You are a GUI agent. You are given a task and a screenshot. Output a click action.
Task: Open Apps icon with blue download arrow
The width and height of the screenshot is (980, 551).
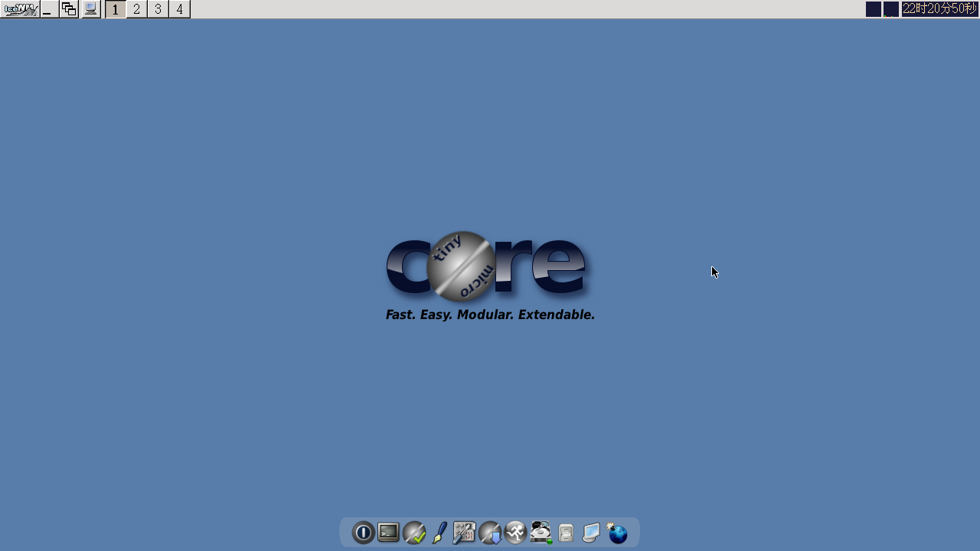[490, 532]
